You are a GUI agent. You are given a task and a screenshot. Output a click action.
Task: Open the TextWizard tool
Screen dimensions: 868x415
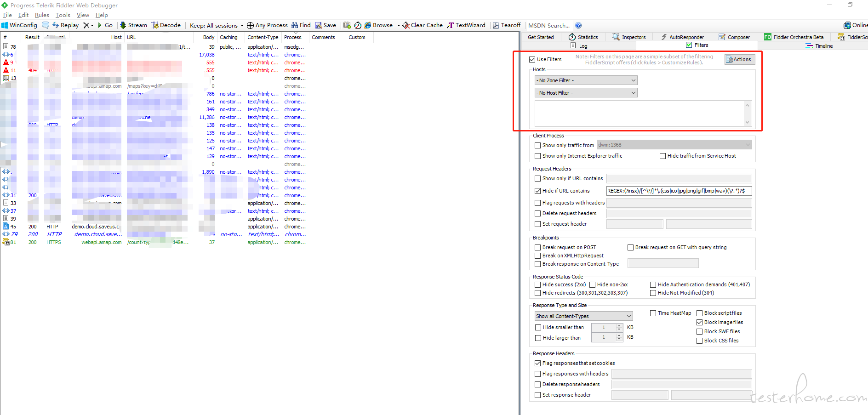click(x=466, y=25)
